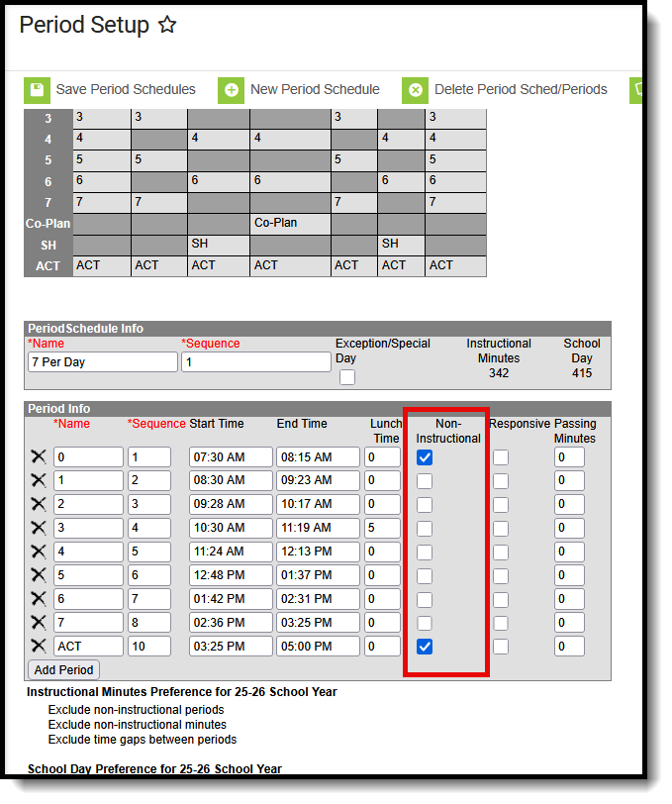Delete the period starting 12:48 PM
The height and width of the screenshot is (804, 672).
point(39,575)
